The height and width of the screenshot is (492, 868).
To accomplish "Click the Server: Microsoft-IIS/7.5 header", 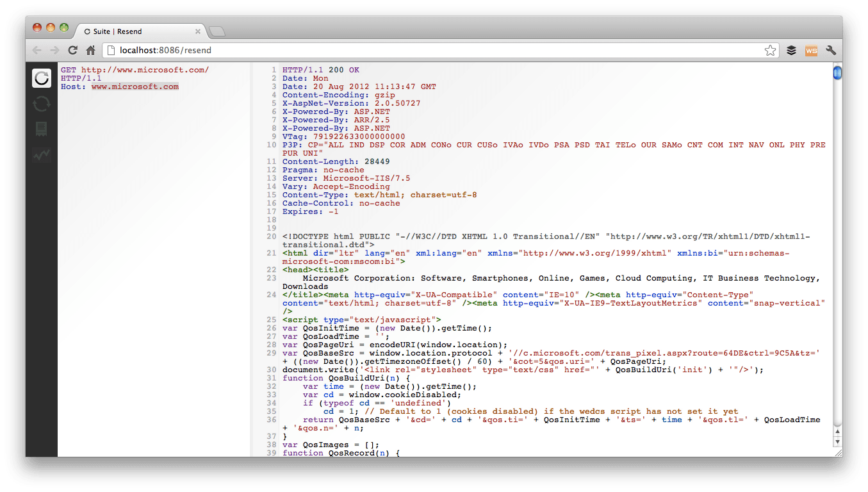I will (x=347, y=178).
